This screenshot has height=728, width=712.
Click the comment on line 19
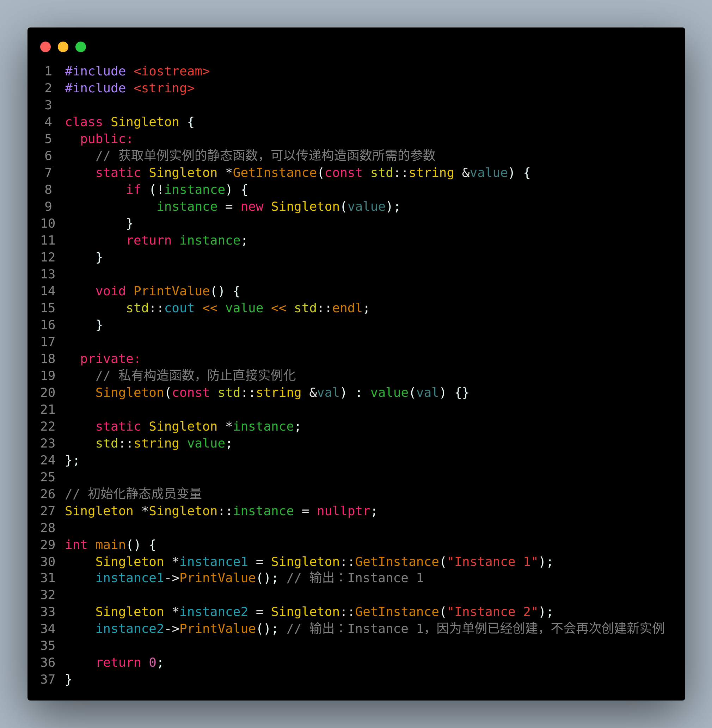196,375
